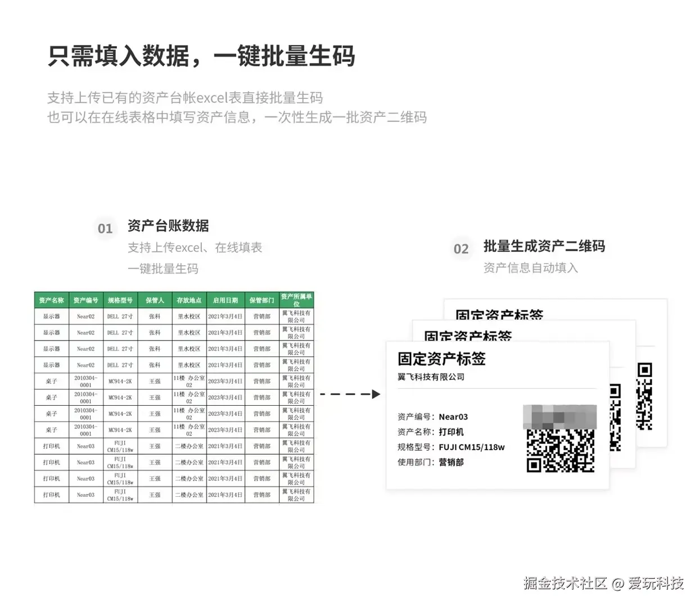Click the QR code on the rearmost label card
Viewport: 700px width, 607px height.
coord(644,396)
